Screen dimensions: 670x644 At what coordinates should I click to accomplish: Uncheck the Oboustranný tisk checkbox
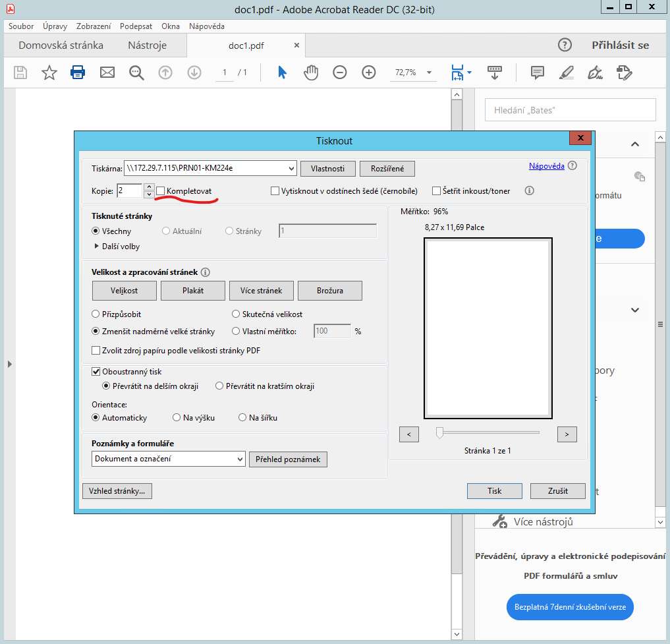tap(96, 371)
